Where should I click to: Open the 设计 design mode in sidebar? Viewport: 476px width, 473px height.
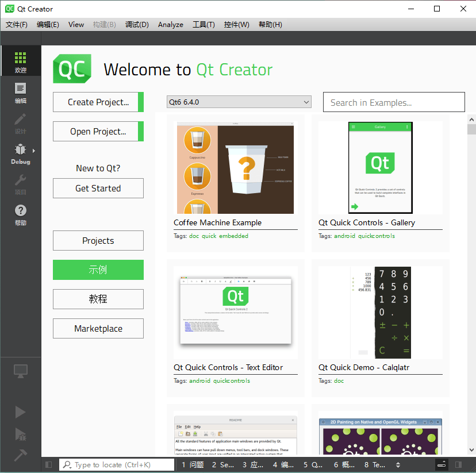[x=20, y=124]
